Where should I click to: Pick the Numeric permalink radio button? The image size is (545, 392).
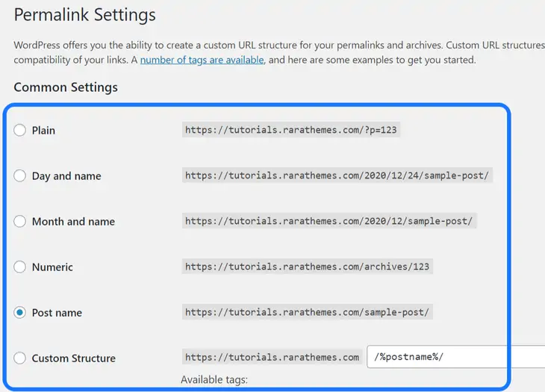(19, 267)
